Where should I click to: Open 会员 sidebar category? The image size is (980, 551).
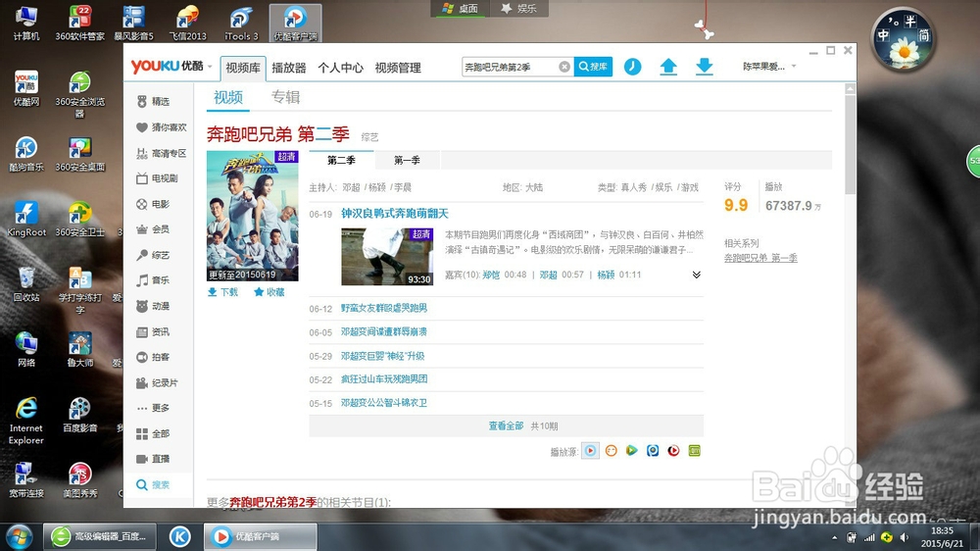tap(154, 228)
